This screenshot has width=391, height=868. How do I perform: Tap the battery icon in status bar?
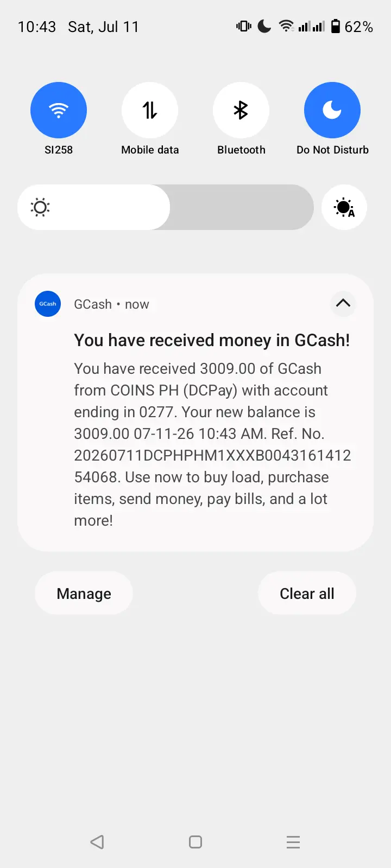click(x=336, y=26)
